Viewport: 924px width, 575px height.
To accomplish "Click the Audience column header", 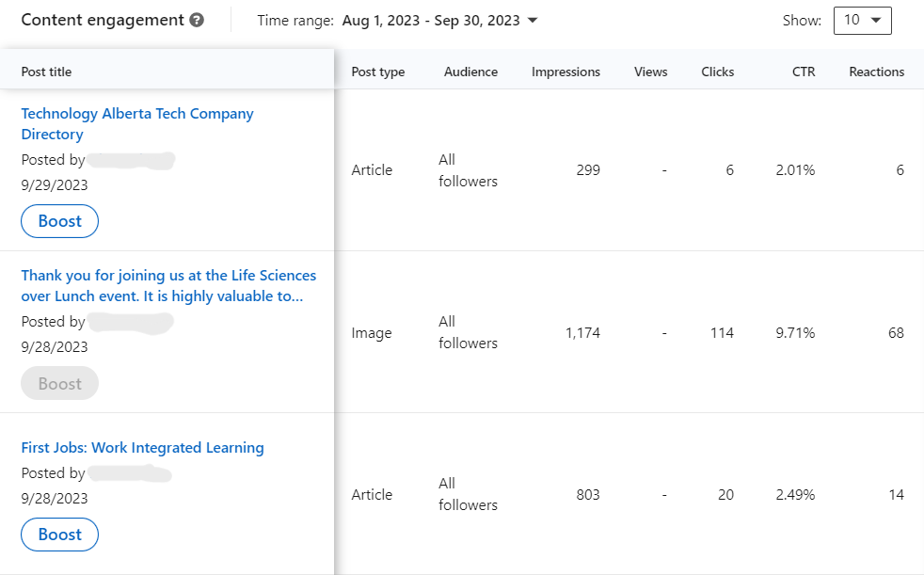I will click(470, 72).
